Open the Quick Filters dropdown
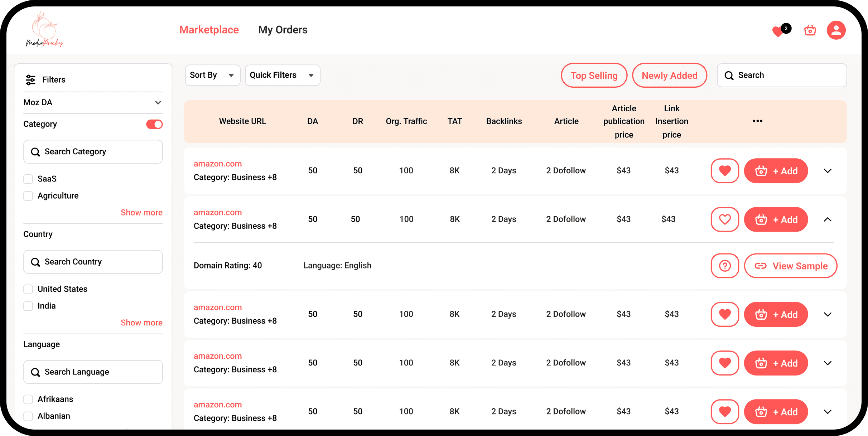868x436 pixels. point(283,75)
